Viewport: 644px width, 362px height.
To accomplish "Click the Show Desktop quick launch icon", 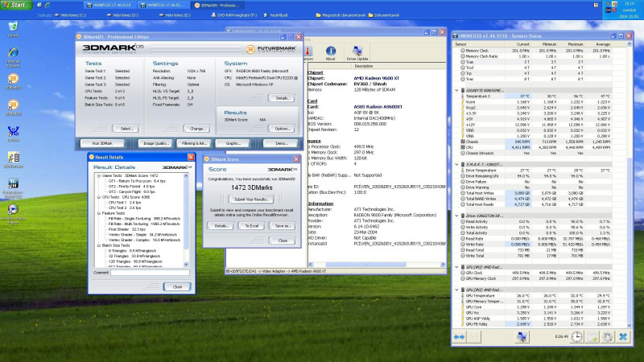I will (39, 5).
